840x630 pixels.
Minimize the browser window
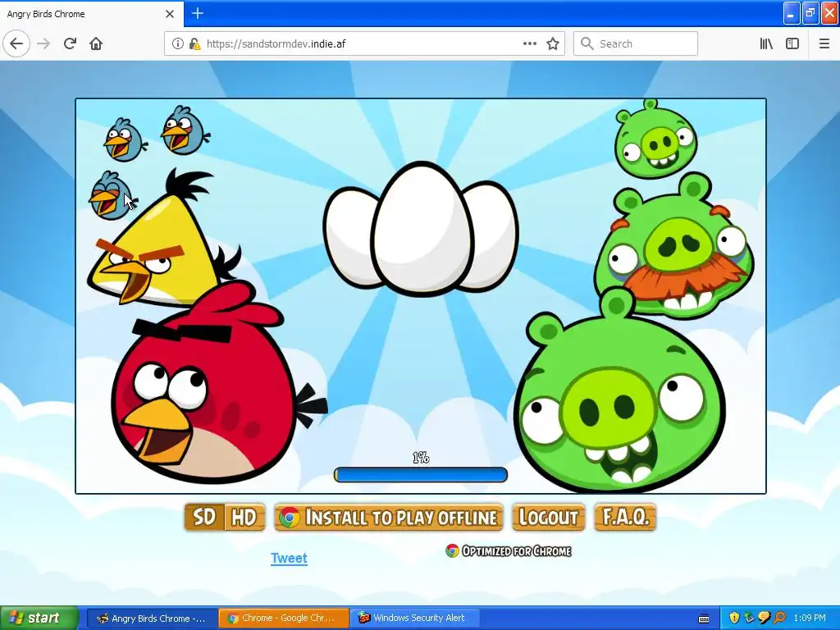tap(792, 13)
